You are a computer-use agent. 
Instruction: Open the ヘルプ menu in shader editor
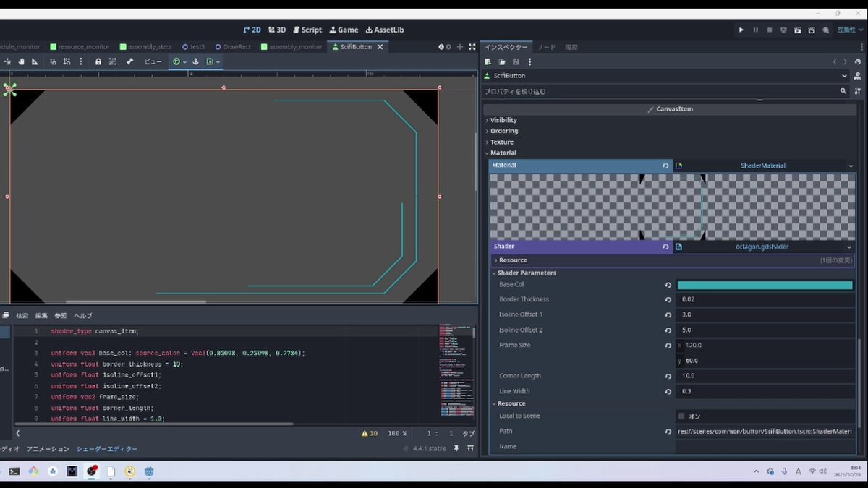point(83,316)
